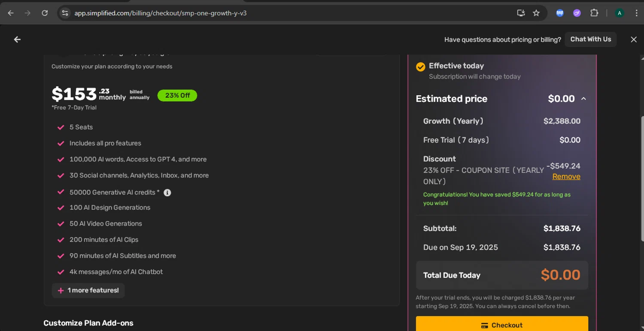Click the install app icon in address bar
Screen dimensions: 644x331
521,13
